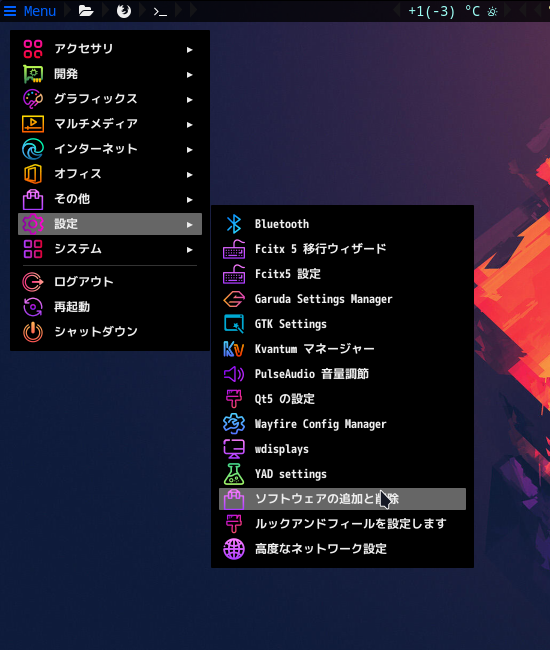This screenshot has height=650, width=550.
Task: Click the マルチメディア player icon
Action: [x=33, y=124]
